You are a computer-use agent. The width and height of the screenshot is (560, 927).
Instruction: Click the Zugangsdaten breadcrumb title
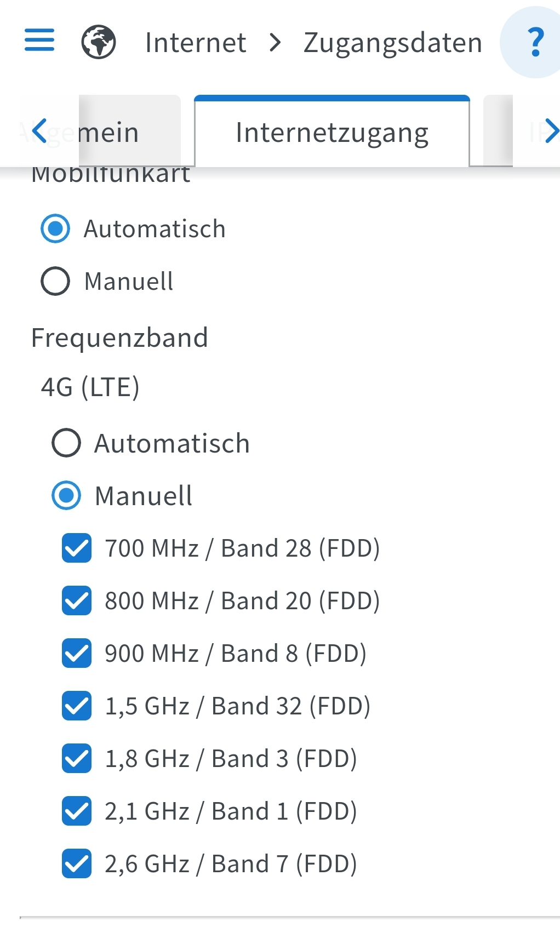[392, 43]
